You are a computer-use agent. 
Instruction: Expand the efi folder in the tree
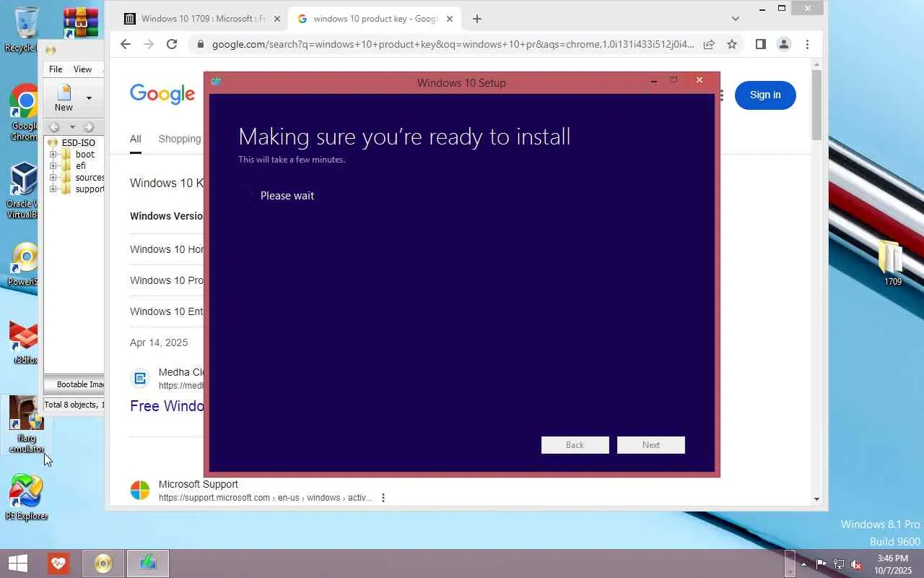(53, 166)
